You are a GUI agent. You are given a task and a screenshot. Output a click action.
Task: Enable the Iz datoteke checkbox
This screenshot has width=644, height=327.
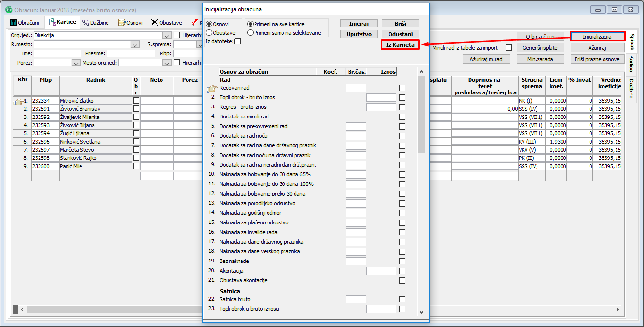237,42
